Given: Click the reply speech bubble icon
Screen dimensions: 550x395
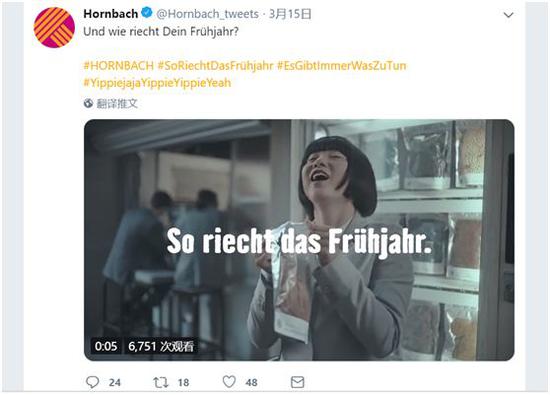Looking at the screenshot, I should point(93,382).
